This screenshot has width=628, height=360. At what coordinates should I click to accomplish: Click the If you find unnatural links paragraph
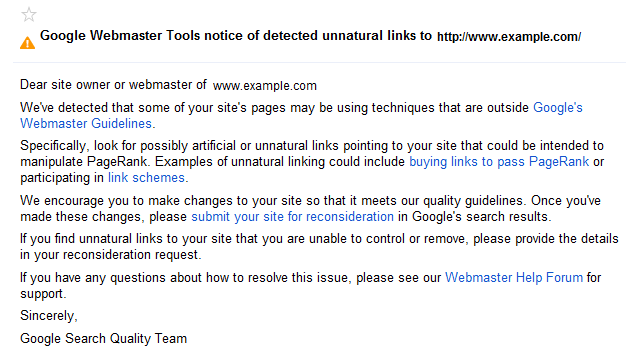pos(319,247)
